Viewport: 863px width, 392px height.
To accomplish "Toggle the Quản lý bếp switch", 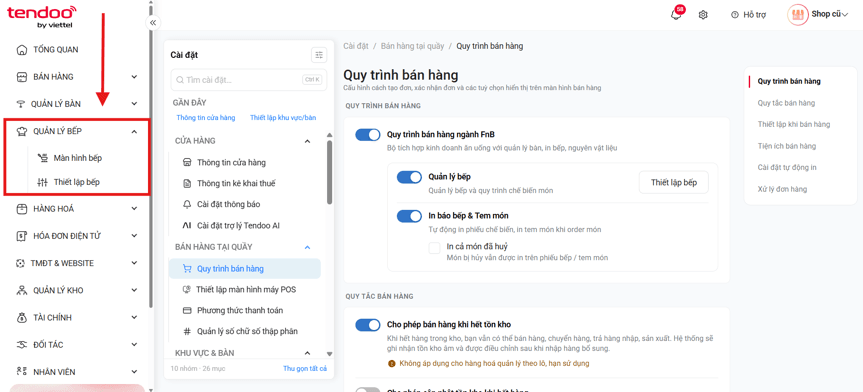I will tap(409, 177).
